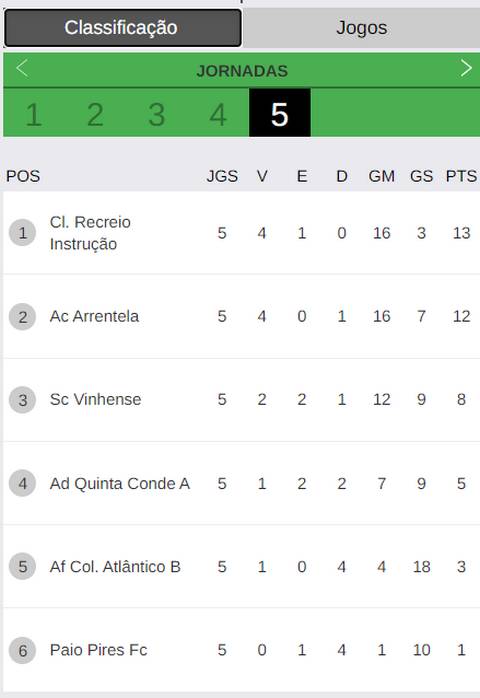The height and width of the screenshot is (698, 480).
Task: Click the left arrow in Jornadas bar
Action: tap(22, 69)
